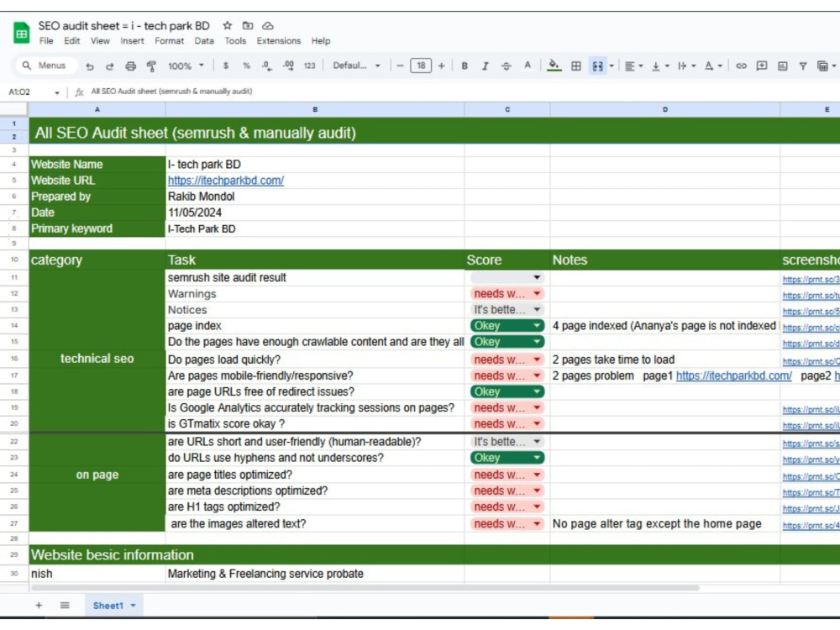Click the insert chart icon

782,66
